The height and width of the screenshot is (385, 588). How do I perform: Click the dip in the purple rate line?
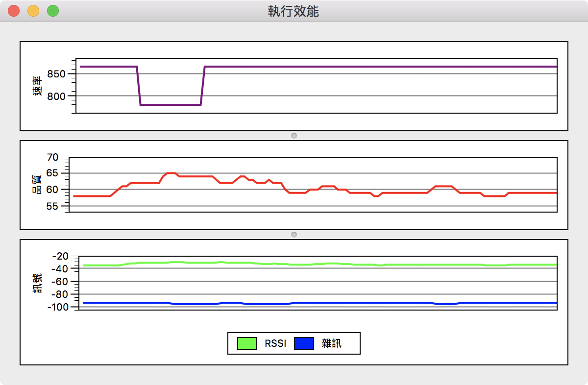pos(170,104)
